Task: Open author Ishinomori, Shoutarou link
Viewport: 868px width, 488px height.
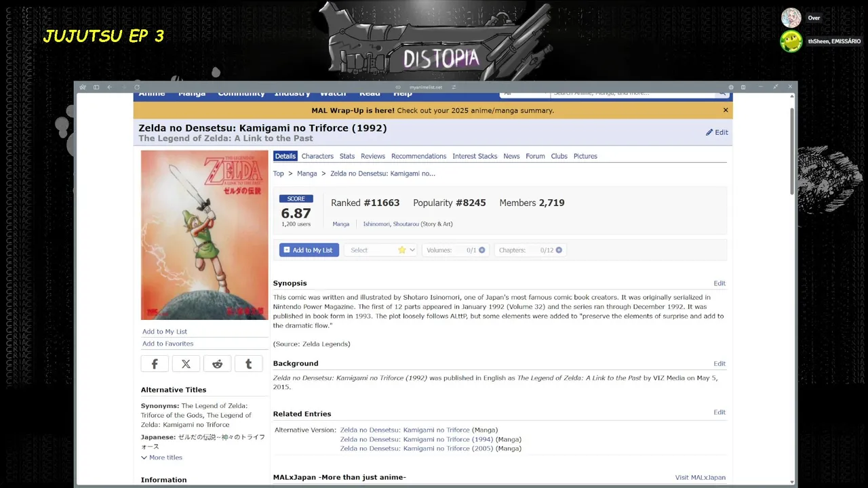Action: click(x=391, y=224)
